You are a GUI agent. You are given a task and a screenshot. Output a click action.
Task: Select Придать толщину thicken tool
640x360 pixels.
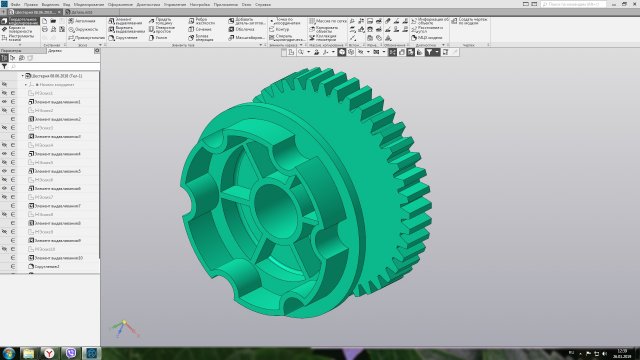coord(160,21)
